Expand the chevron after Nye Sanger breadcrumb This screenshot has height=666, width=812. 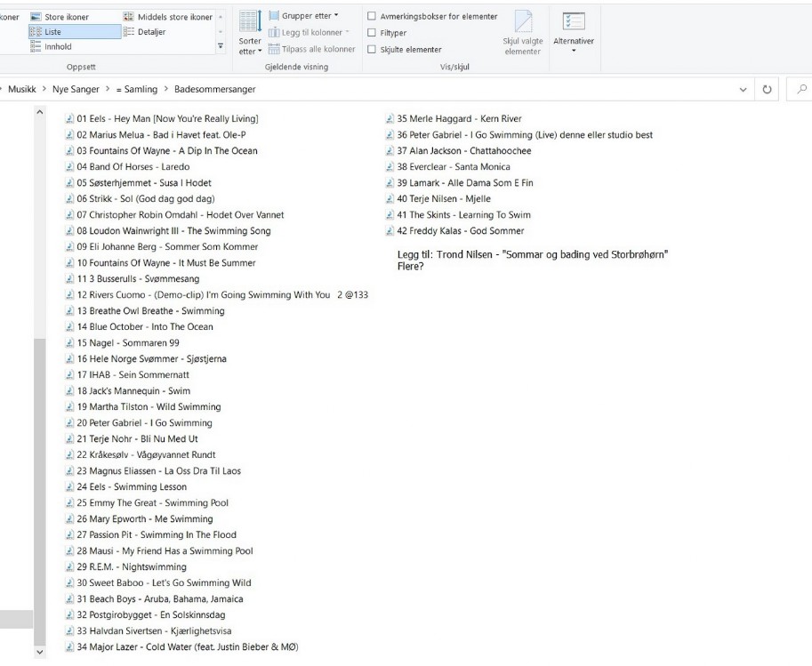click(x=108, y=89)
